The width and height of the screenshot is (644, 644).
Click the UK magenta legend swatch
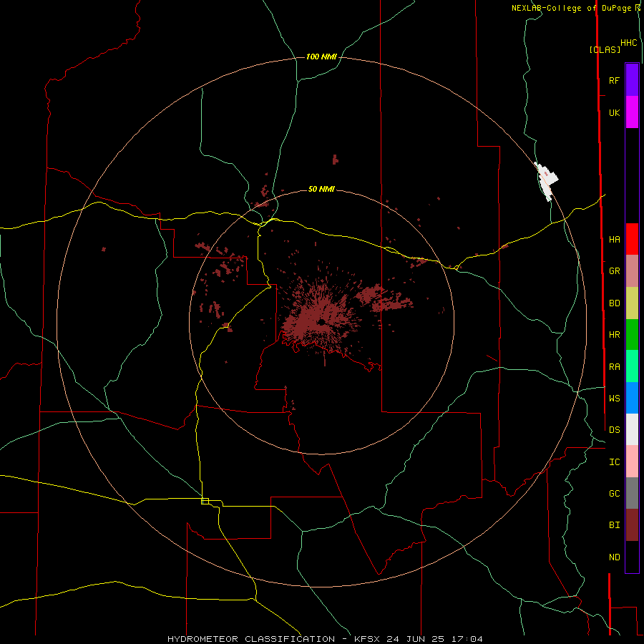(632, 112)
